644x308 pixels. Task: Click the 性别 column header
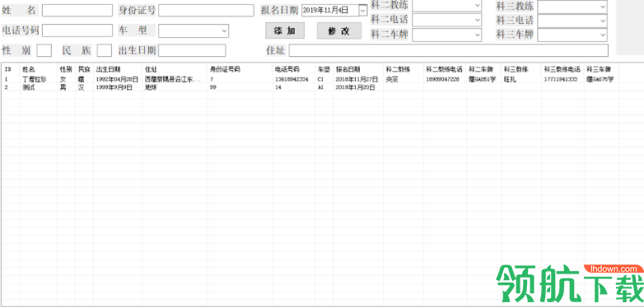point(66,69)
